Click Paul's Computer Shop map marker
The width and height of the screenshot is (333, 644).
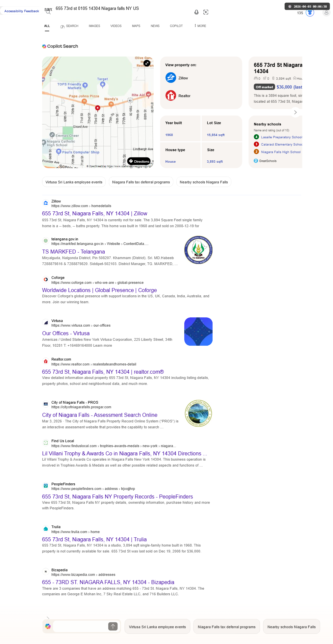59,151
